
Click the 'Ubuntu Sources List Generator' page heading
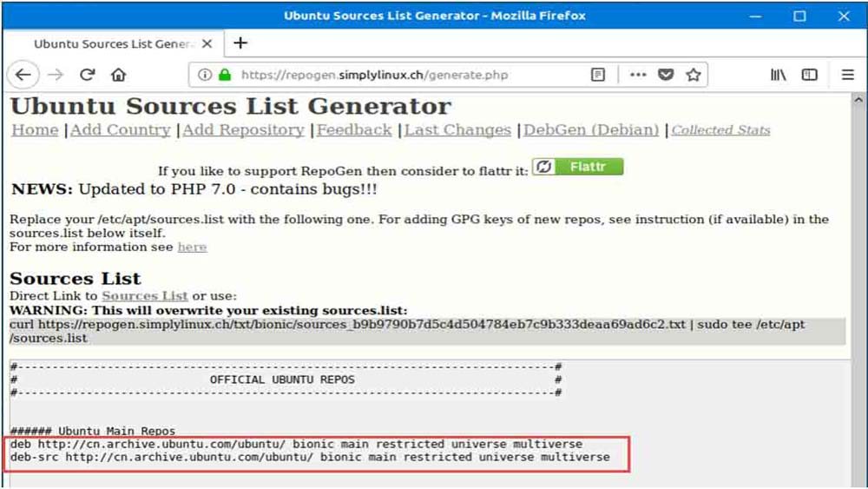coord(231,106)
